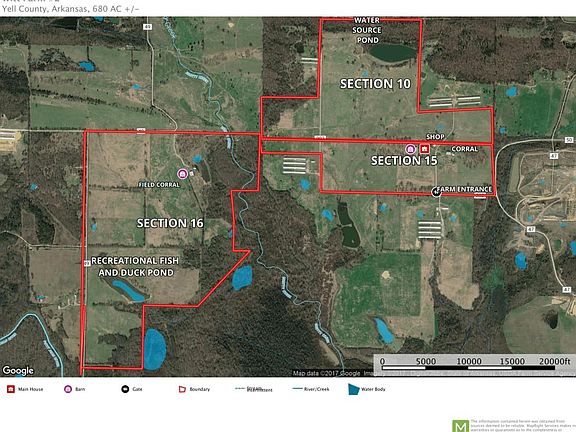
Task: Click the SECTION 15 label
Action: 404,161
